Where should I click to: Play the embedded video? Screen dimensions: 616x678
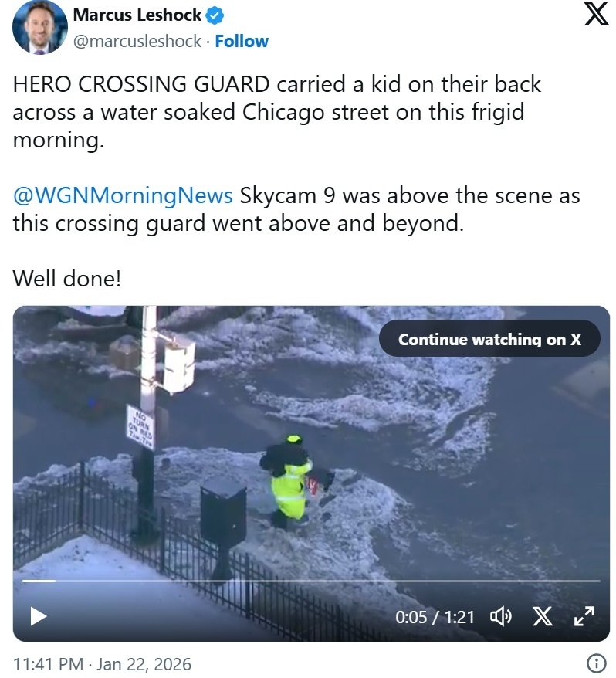point(39,615)
